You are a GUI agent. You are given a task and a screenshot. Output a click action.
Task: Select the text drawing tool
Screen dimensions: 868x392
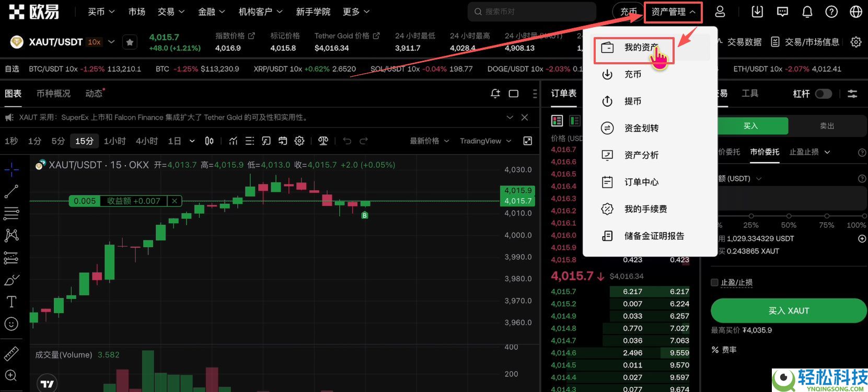click(11, 302)
